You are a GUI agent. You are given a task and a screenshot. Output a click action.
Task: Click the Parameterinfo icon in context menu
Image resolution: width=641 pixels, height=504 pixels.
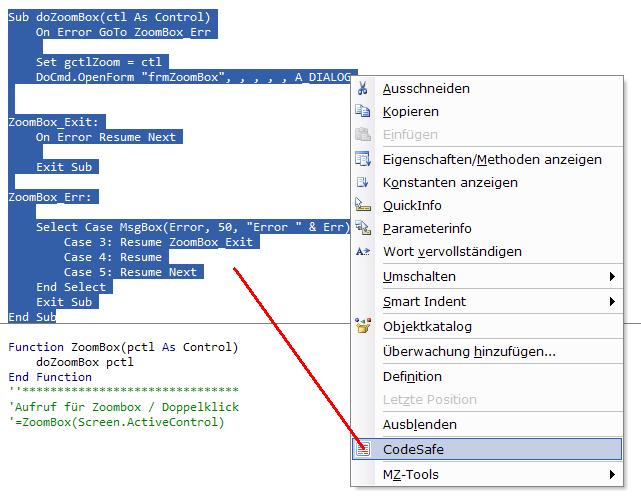click(x=363, y=229)
